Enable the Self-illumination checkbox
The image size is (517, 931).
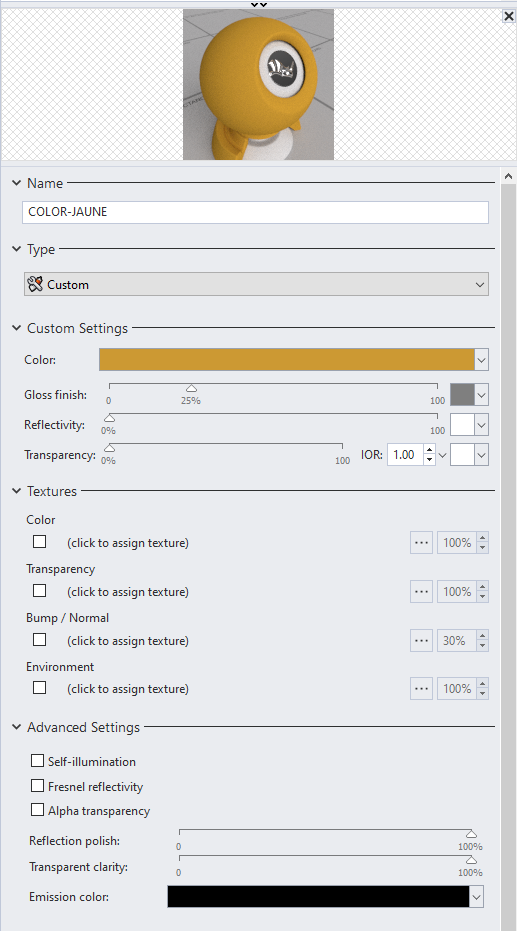[37, 761]
